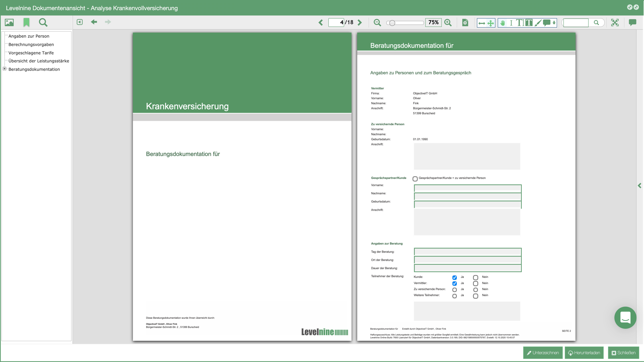Check Gesprächspartner/Kunde = zu versichernde Person
Viewport: 644px width, 362px height.
(415, 179)
